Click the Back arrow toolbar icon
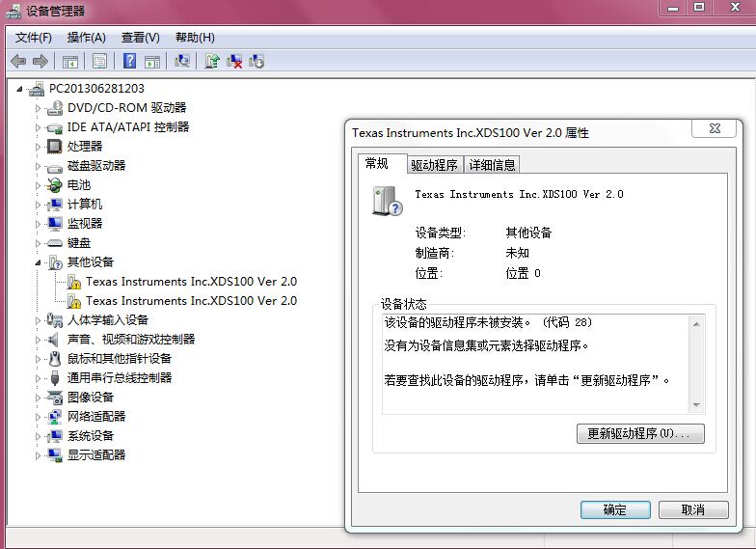 coord(18,62)
